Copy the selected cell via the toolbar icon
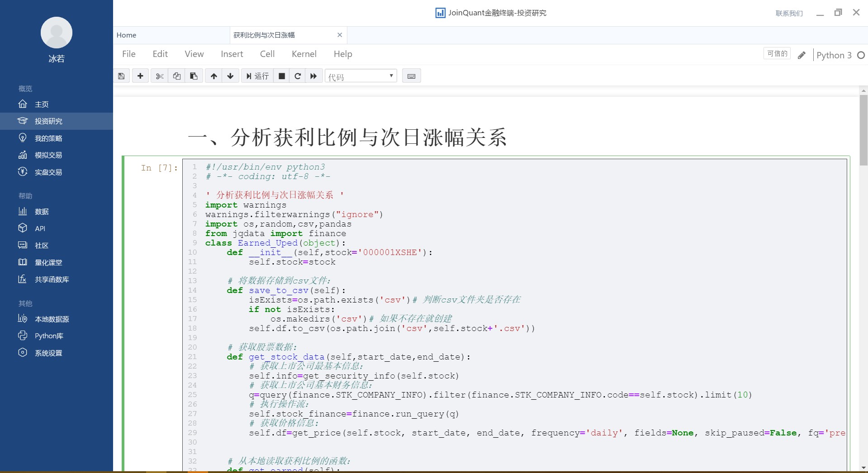 176,76
